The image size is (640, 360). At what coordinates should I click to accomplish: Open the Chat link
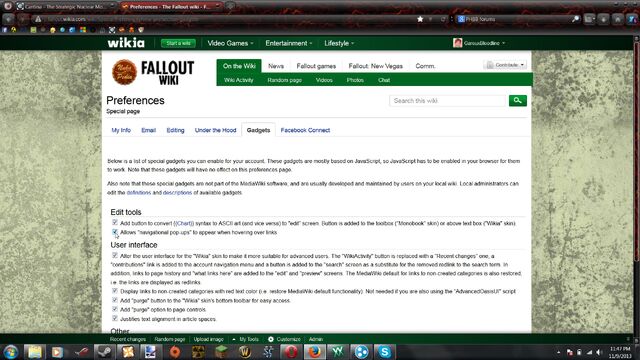click(384, 80)
